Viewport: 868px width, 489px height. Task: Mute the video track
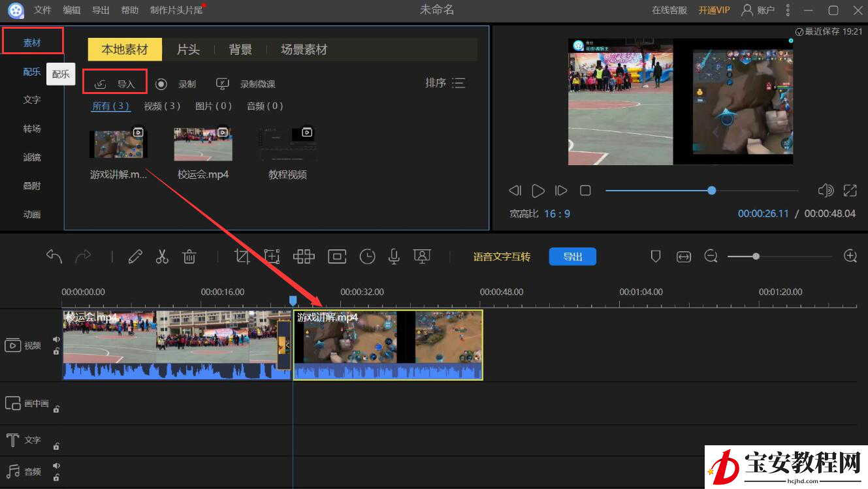[x=56, y=339]
